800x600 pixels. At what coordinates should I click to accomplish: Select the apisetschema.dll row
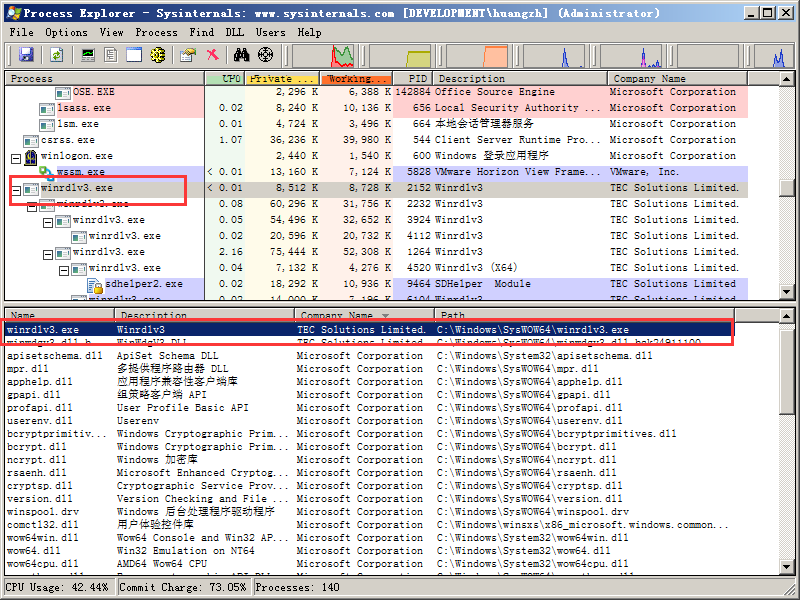370,356
